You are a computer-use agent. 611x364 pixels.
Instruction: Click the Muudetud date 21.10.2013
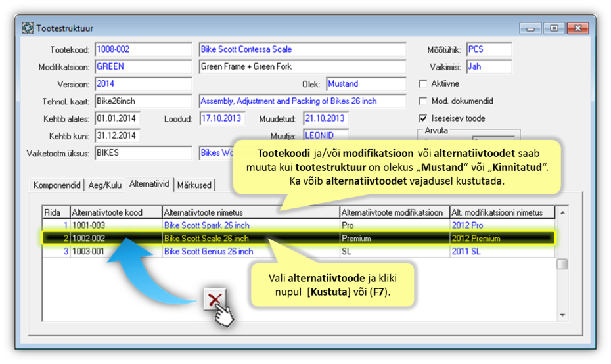point(326,118)
